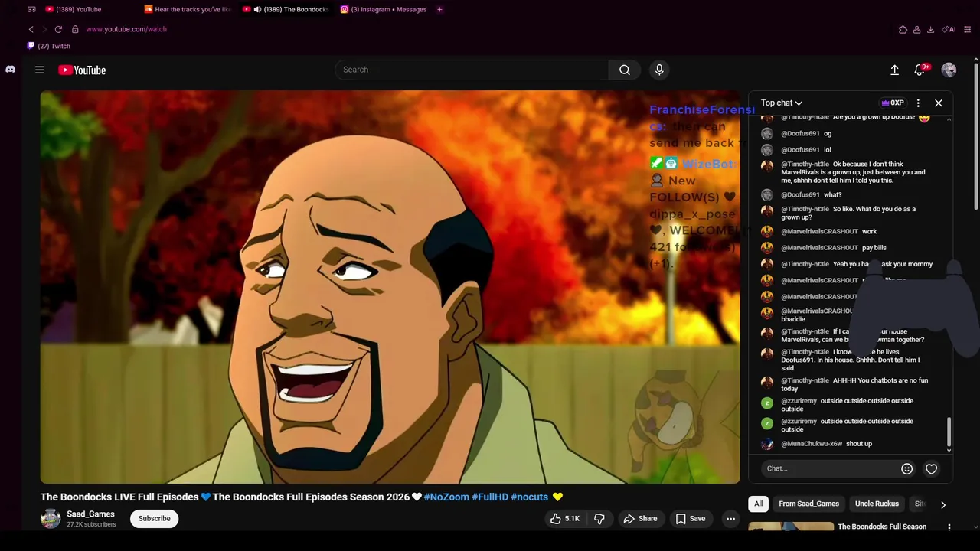Open the Create upload icon
The image size is (980, 551).
point(894,70)
